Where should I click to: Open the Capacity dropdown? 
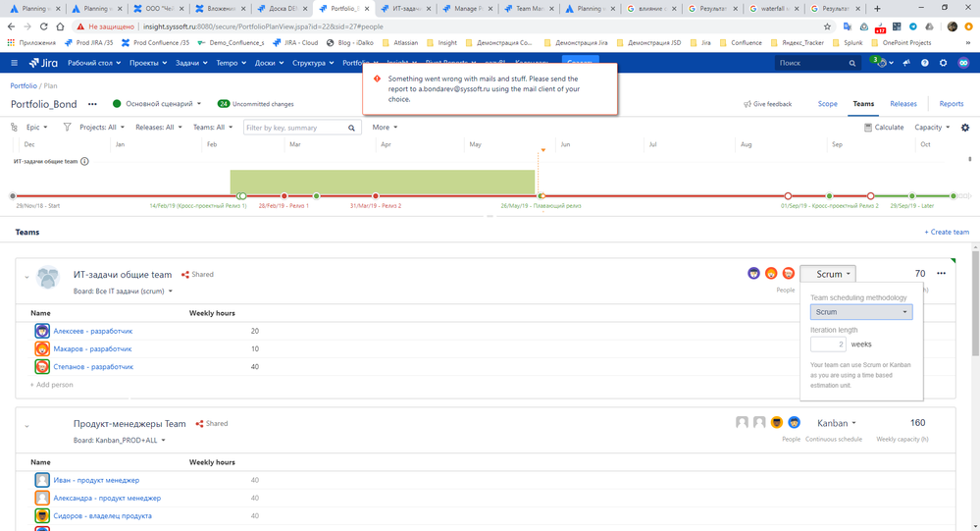click(932, 127)
